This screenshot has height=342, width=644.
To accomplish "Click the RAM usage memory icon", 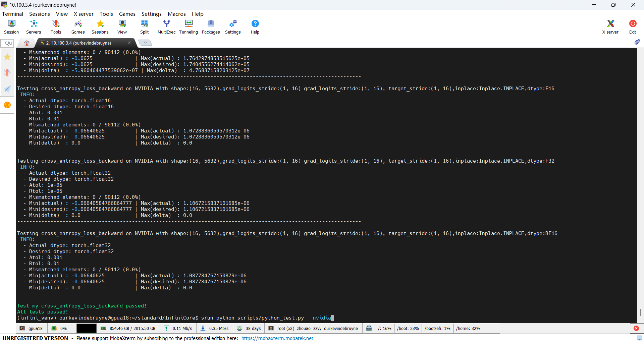I will (x=103, y=328).
